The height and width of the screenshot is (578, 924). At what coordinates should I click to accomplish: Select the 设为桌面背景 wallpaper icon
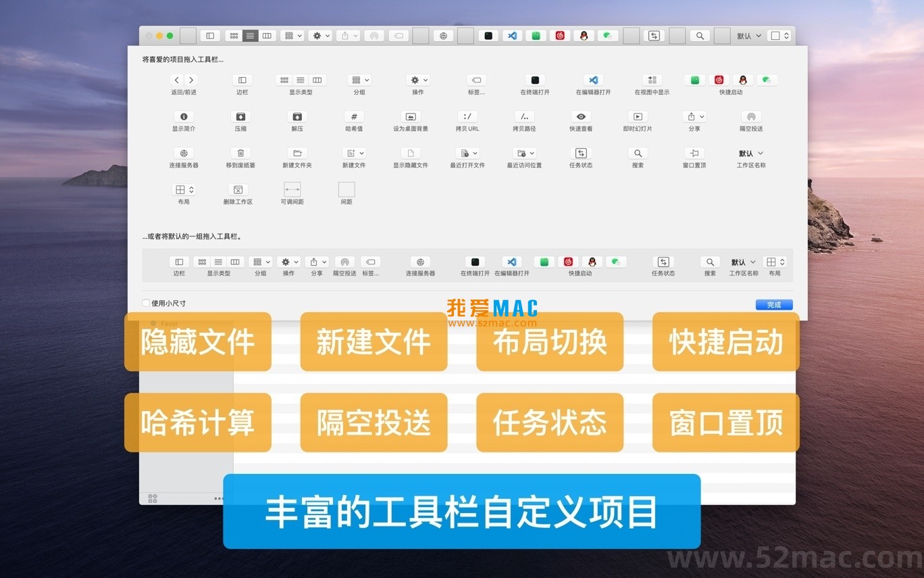pyautogui.click(x=409, y=116)
